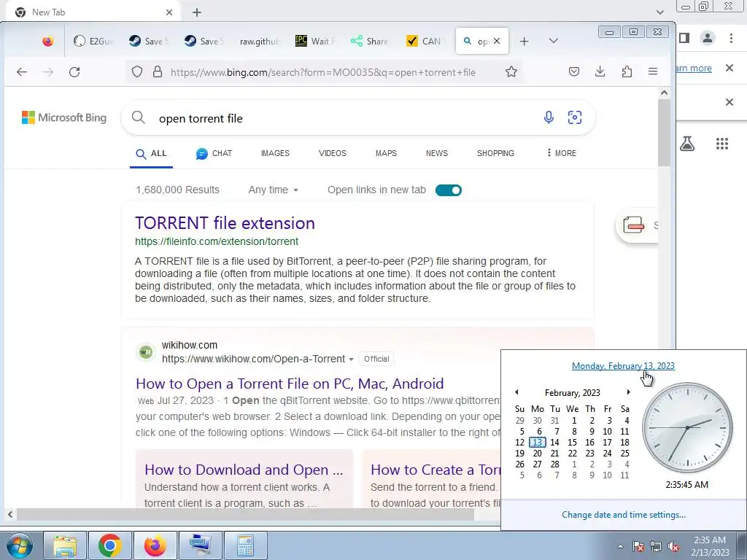Open Save to Pocket button
Image resolution: width=747 pixels, height=560 pixels.
tap(574, 72)
